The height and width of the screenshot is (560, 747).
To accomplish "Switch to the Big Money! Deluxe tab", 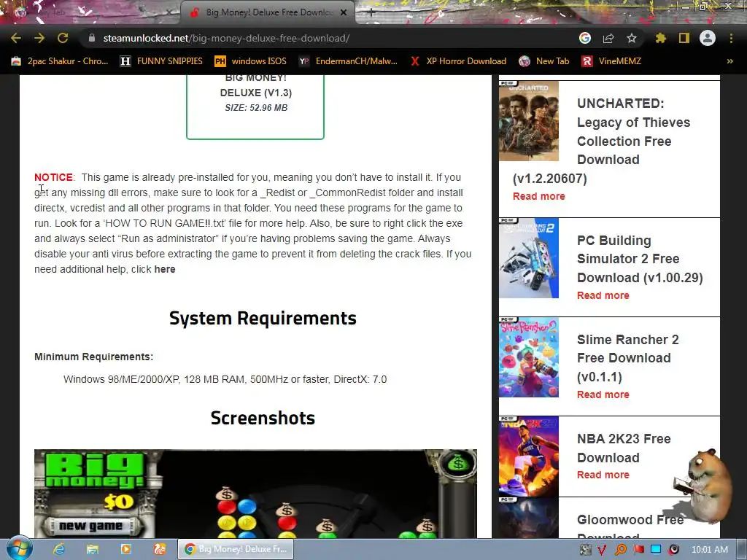I will (267, 12).
